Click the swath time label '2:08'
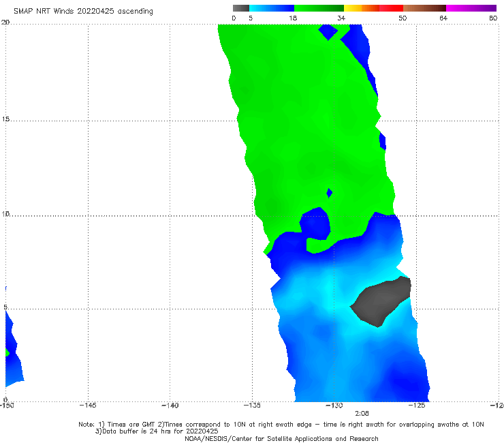Image resolution: width=504 pixels, height=443 pixels. point(362,414)
